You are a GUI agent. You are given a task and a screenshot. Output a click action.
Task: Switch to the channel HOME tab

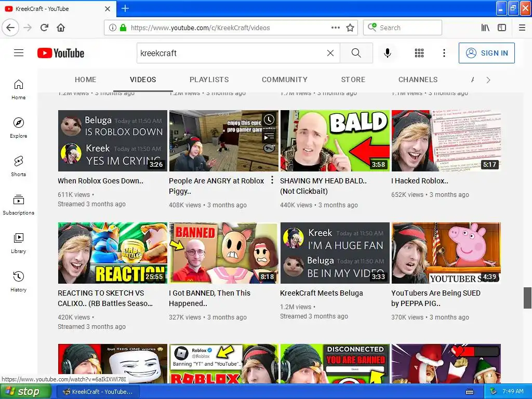[86, 79]
